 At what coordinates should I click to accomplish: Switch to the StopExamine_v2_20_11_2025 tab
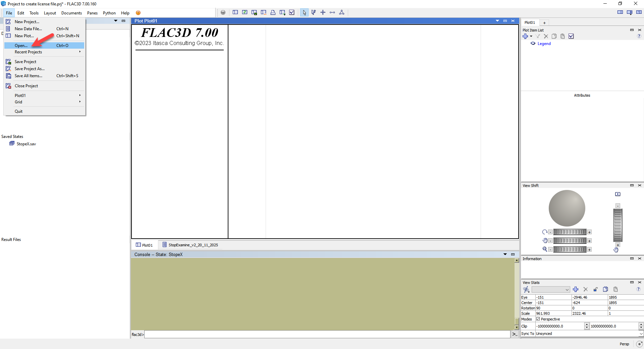point(190,245)
